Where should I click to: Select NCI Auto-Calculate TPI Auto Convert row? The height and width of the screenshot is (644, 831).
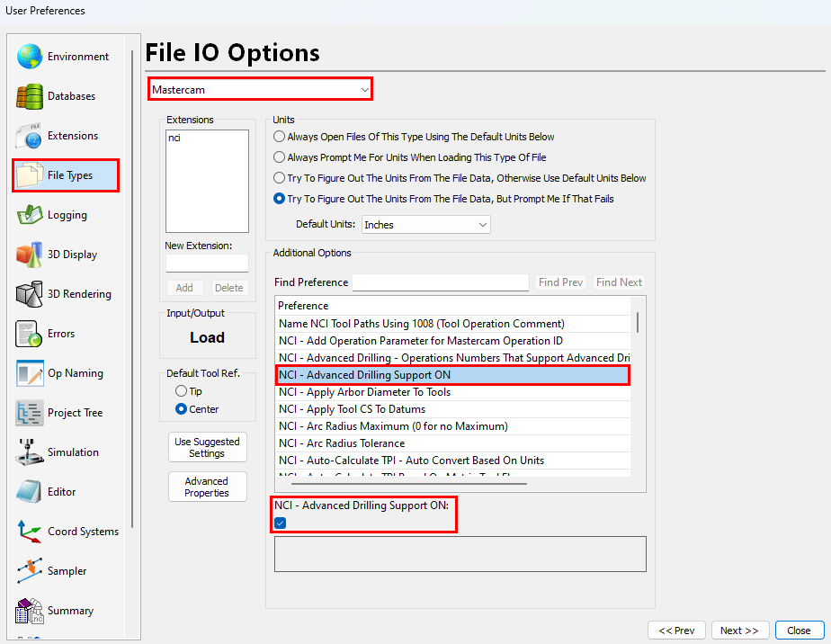[x=453, y=461]
